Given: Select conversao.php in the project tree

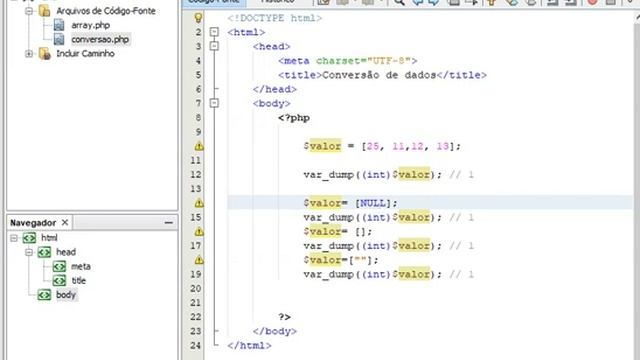Looking at the screenshot, I should pos(100,40).
